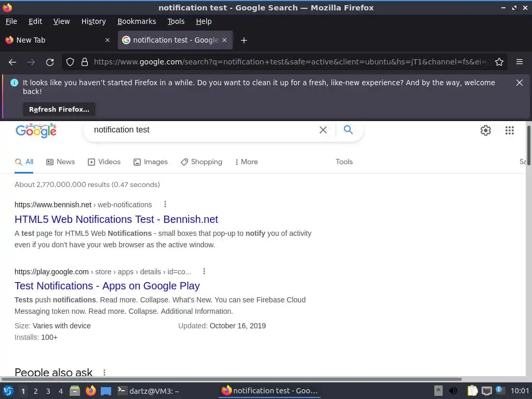This screenshot has height=399, width=532.
Task: Click the horizontal page scrollbar
Action: (x=231, y=379)
